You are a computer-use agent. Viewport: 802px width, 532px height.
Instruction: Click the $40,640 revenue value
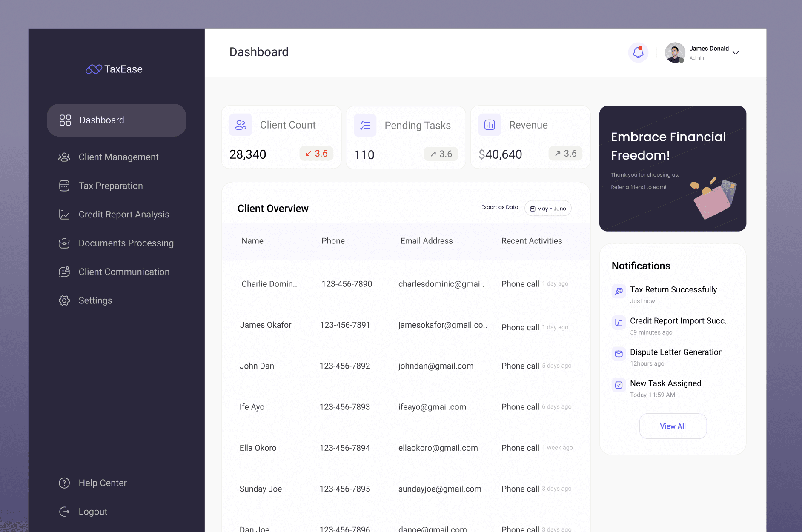tap(500, 154)
